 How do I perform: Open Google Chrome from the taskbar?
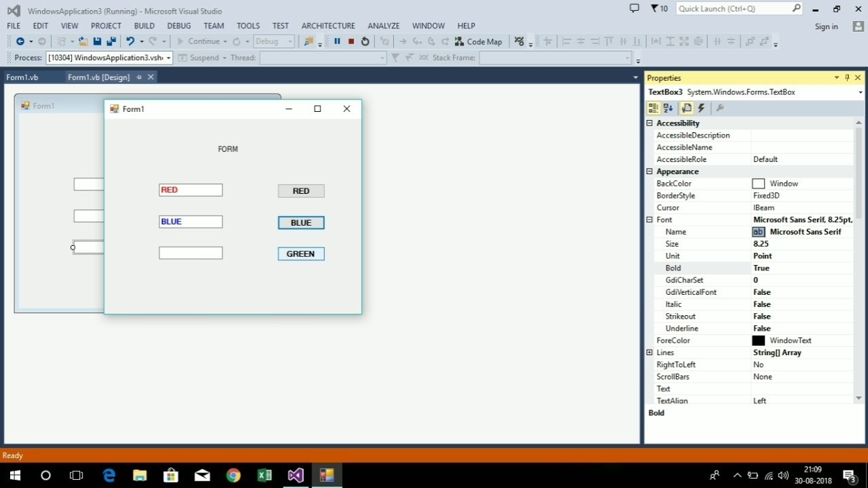(233, 475)
